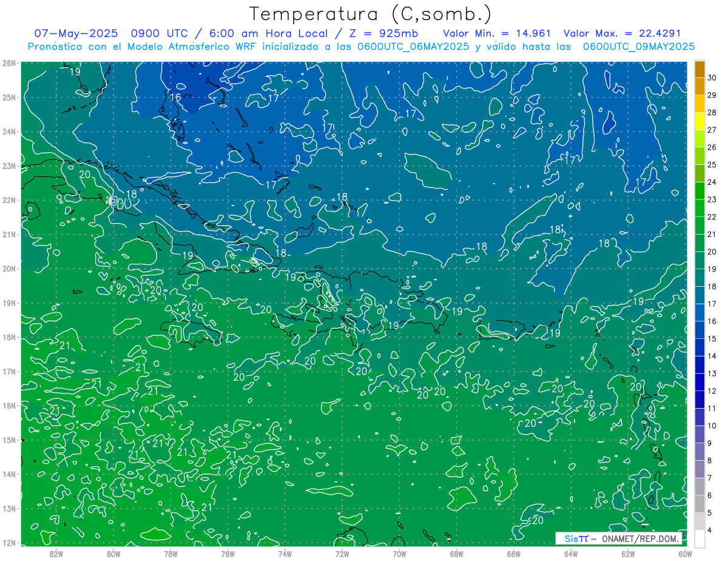Click the "74W" longitude axis label
Screen dimensions: 728x562
click(285, 554)
